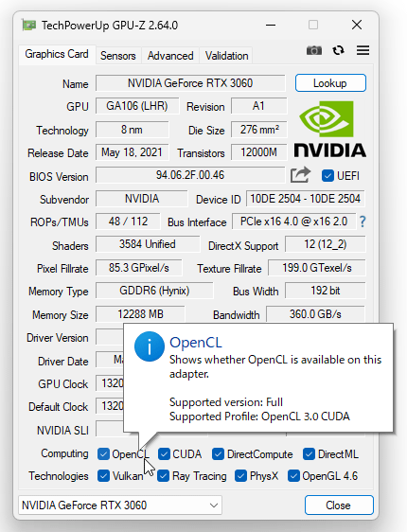Open the hamburger menu icon
Image resolution: width=407 pixels, height=532 pixels.
point(363,50)
